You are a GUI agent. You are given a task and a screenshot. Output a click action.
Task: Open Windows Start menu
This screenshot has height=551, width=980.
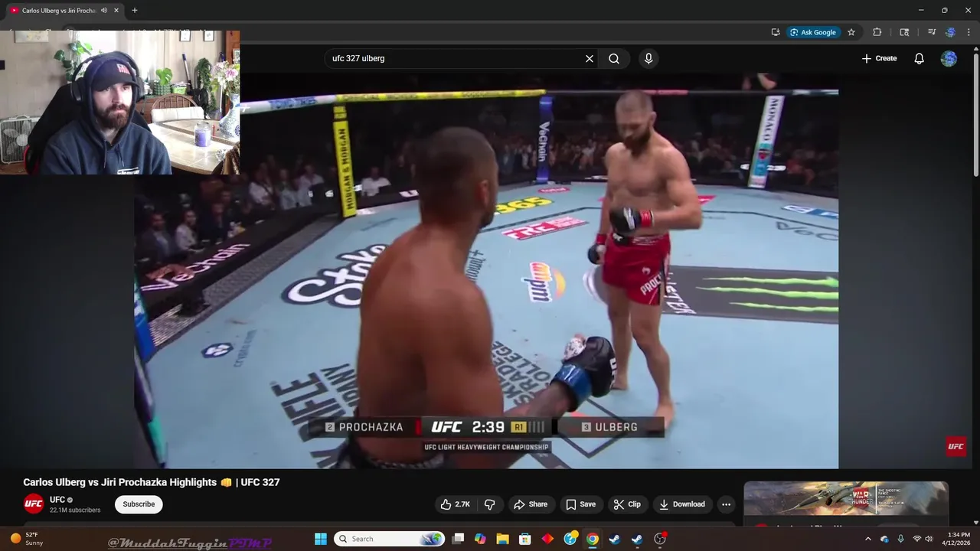[321, 539]
